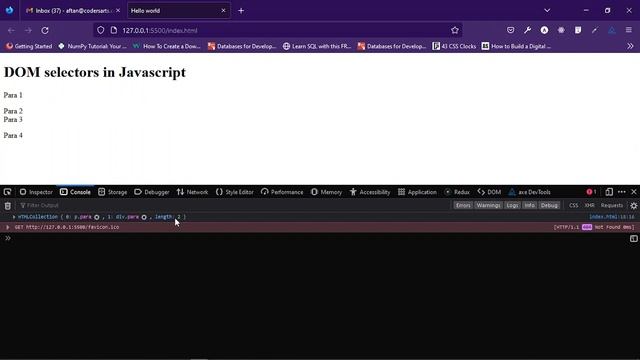Open Firefox application menu
640x360 pixels.
click(629, 30)
